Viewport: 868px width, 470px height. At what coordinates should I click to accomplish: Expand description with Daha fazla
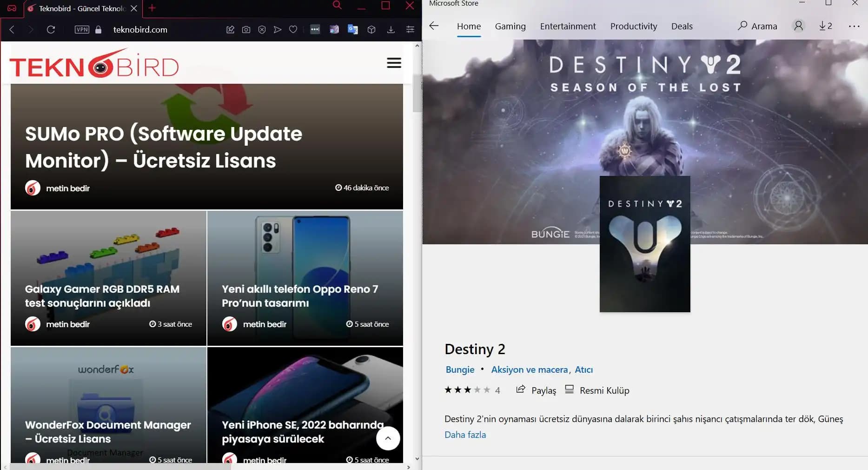click(465, 435)
